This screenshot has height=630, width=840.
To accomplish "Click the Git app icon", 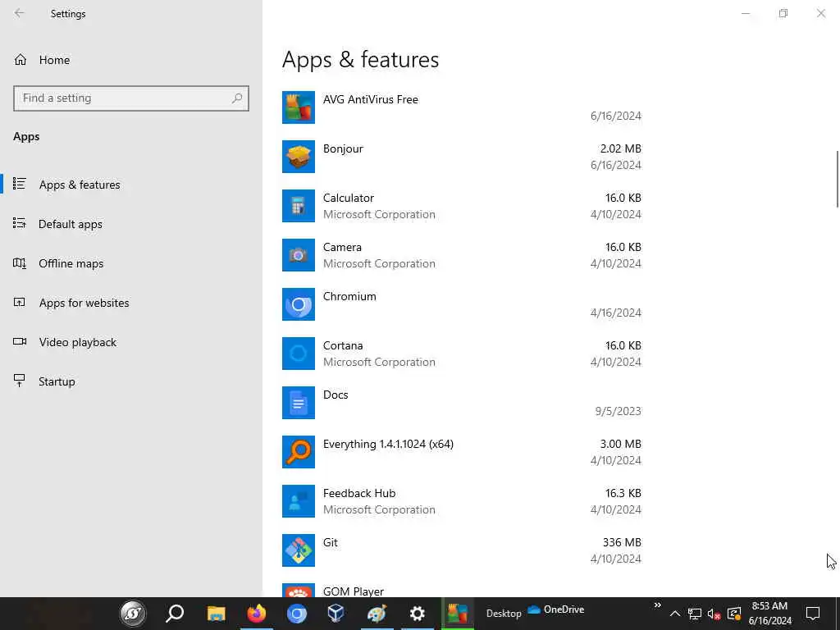I will pos(299,550).
